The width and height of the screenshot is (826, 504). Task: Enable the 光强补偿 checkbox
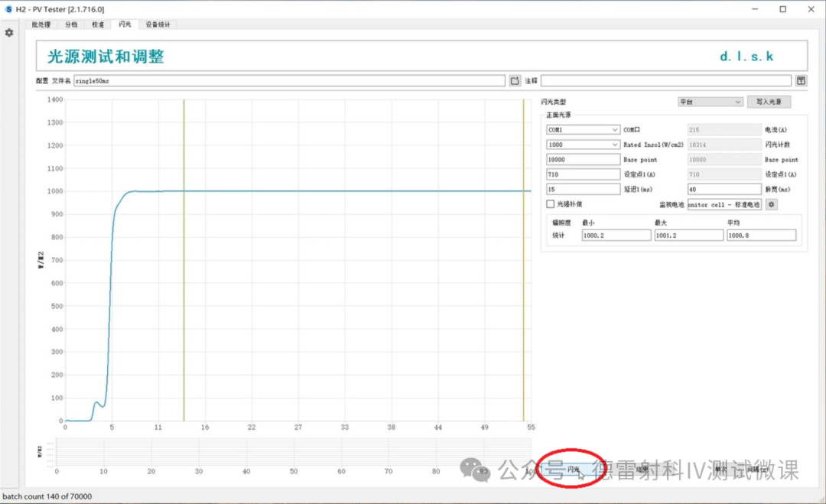550,204
